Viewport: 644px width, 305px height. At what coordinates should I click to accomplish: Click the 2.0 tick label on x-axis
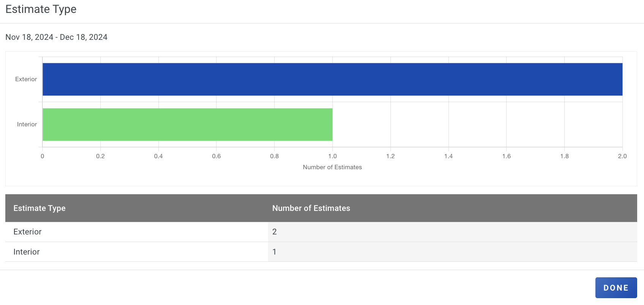pyautogui.click(x=622, y=156)
